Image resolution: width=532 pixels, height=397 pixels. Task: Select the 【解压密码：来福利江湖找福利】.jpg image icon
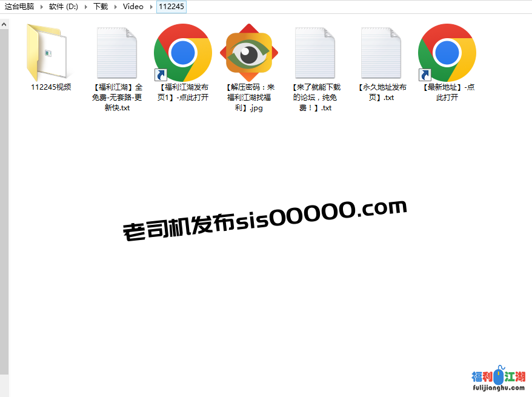coord(249,53)
